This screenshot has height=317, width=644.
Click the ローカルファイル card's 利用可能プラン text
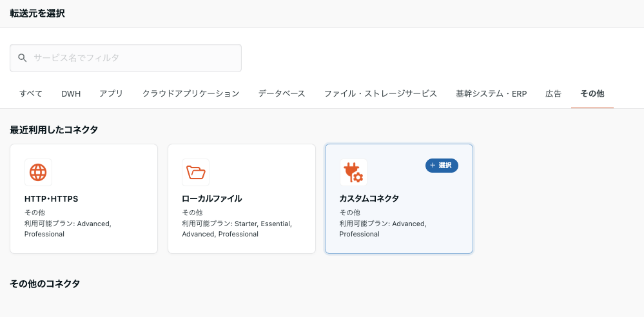[237, 229]
